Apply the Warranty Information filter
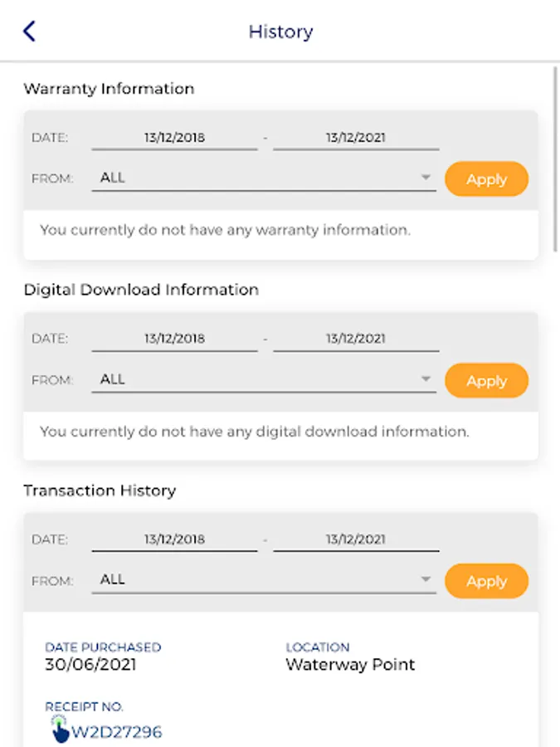Image resolution: width=560 pixels, height=747 pixels. [x=486, y=179]
